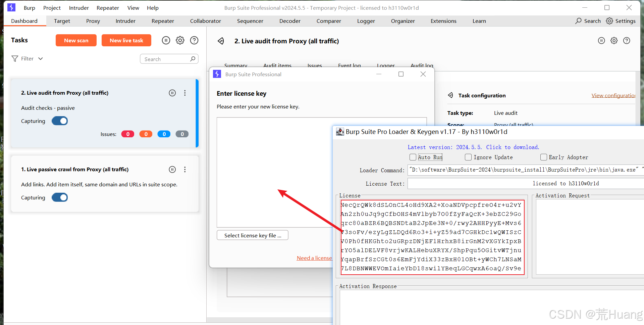Expand the Filter dropdown chevron
Viewport: 644px width, 325px height.
[x=41, y=59]
